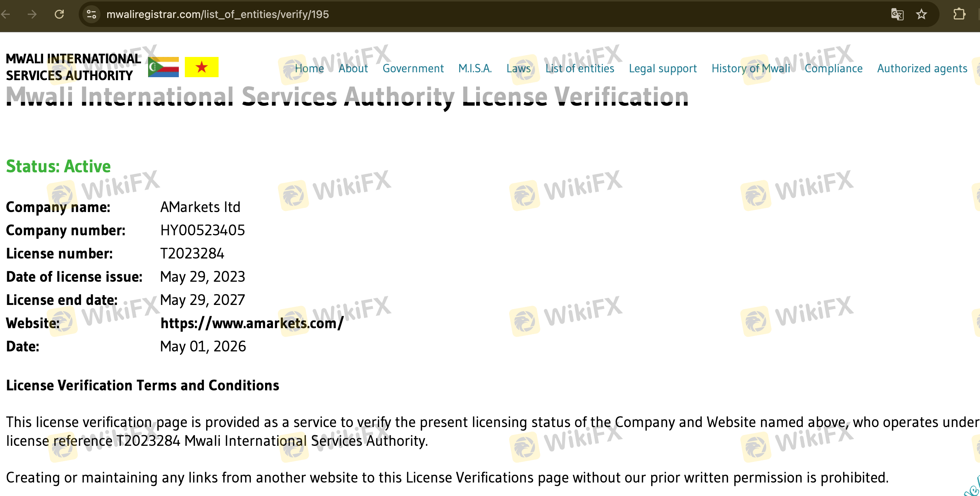The width and height of the screenshot is (980, 496).
Task: Go to Compliance page
Action: [833, 69]
